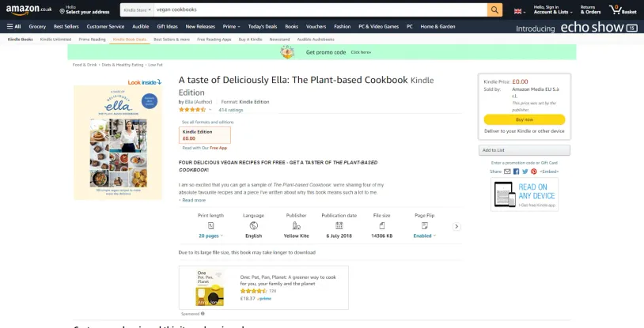Click the book cover Look inside thumbnail
This screenshot has width=644, height=328.
click(118, 142)
